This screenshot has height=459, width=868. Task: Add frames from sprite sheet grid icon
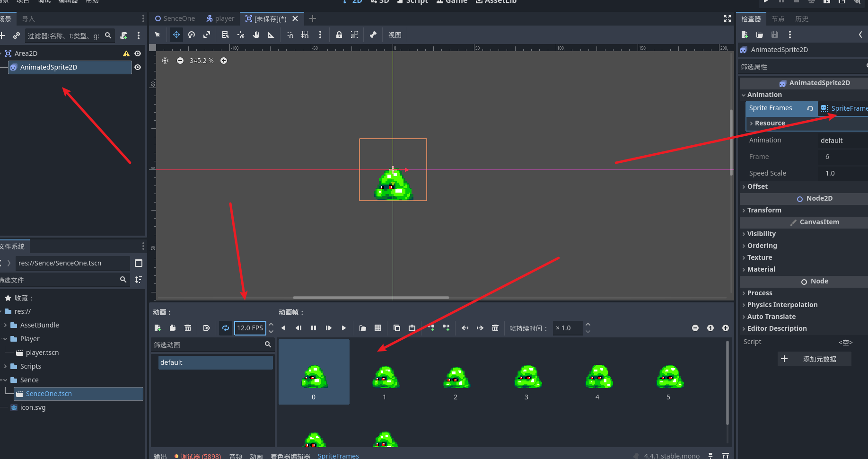click(378, 328)
